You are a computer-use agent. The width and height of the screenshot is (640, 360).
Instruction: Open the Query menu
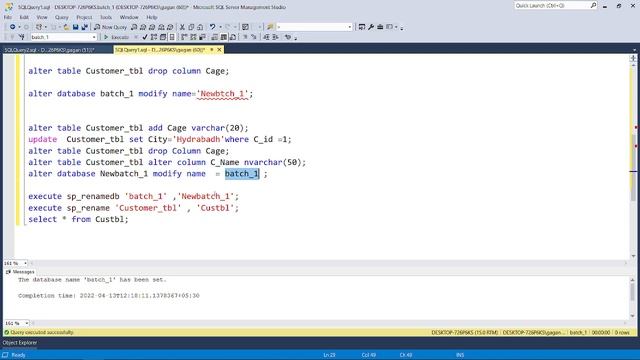point(62,17)
